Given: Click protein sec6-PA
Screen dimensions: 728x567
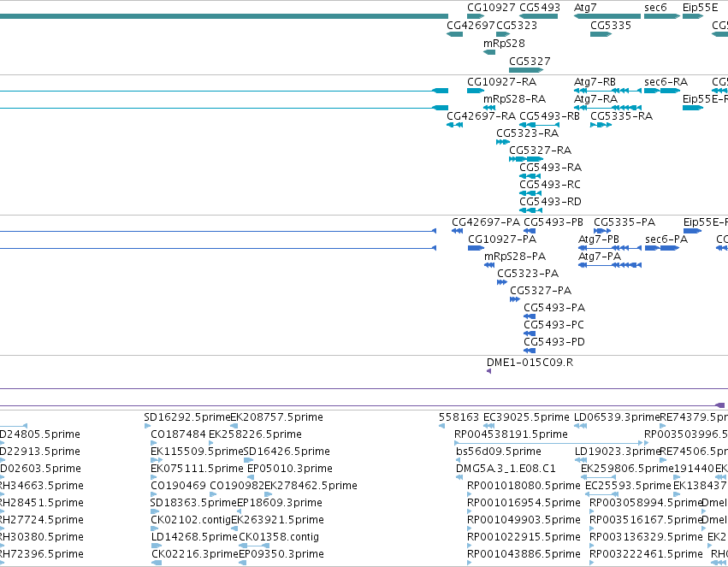Looking at the screenshot, I should 666,239.
